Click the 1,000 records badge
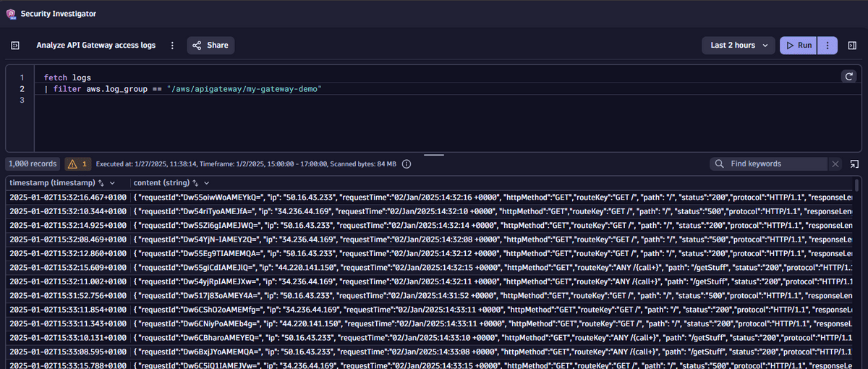The image size is (868, 369). point(33,164)
